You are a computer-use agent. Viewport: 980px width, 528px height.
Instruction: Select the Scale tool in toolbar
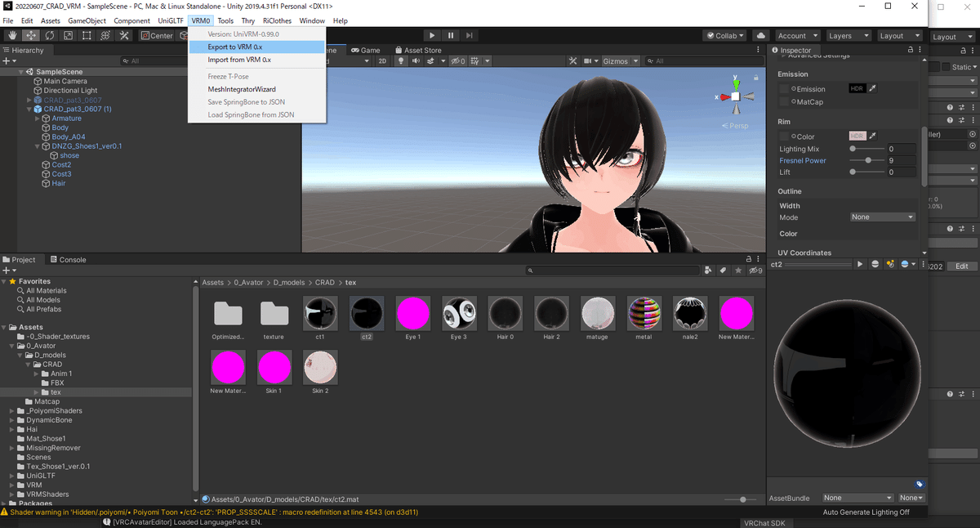(69, 35)
